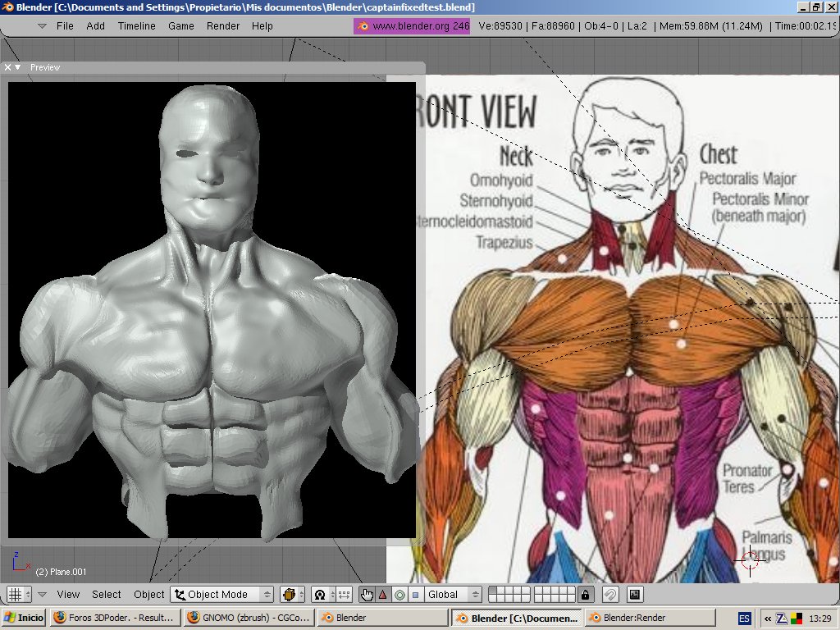Open the Object Mode dropdown

click(222, 595)
